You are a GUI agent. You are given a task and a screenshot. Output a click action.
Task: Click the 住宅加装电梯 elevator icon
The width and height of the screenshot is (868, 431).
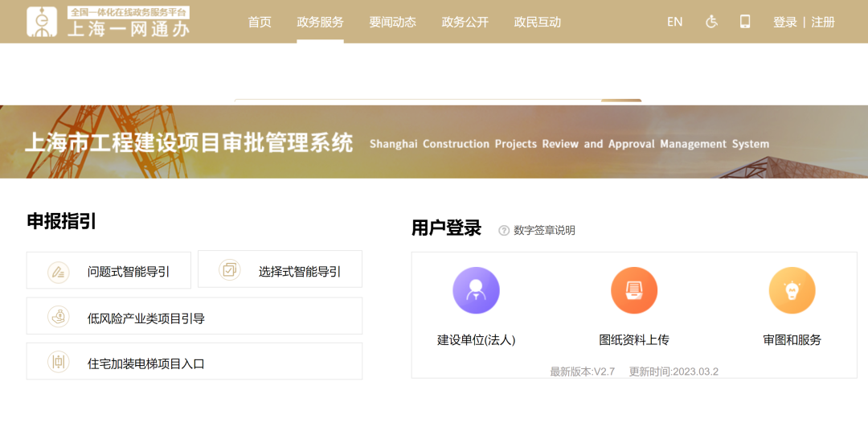[x=58, y=362]
